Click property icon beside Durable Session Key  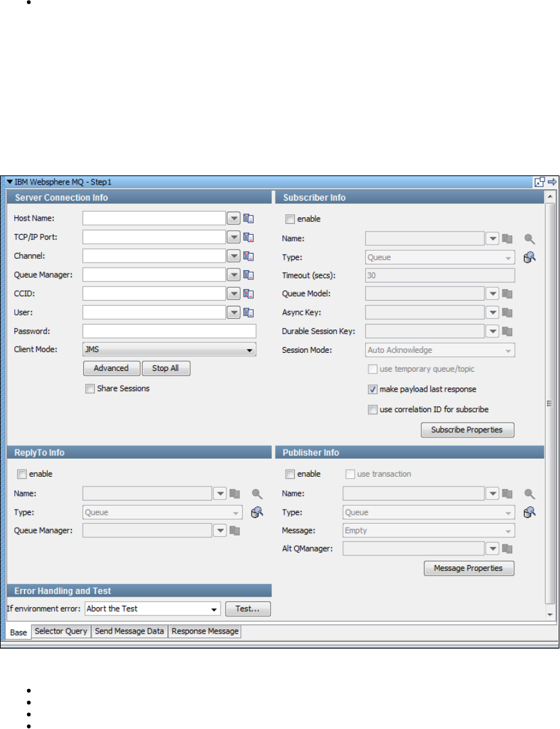[x=507, y=332]
